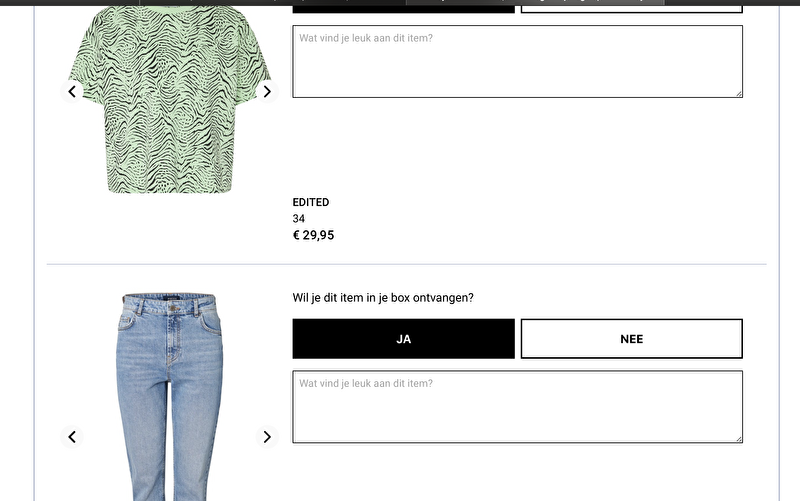Open the green zebra-print shirt image

[x=169, y=99]
